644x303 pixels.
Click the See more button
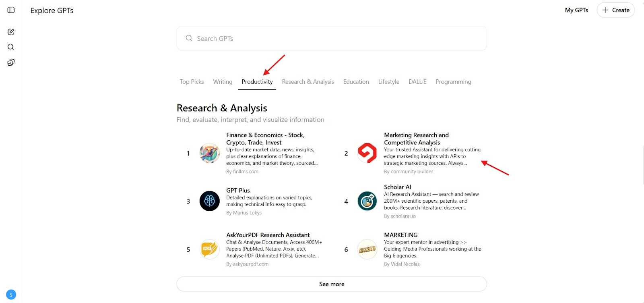point(332,284)
